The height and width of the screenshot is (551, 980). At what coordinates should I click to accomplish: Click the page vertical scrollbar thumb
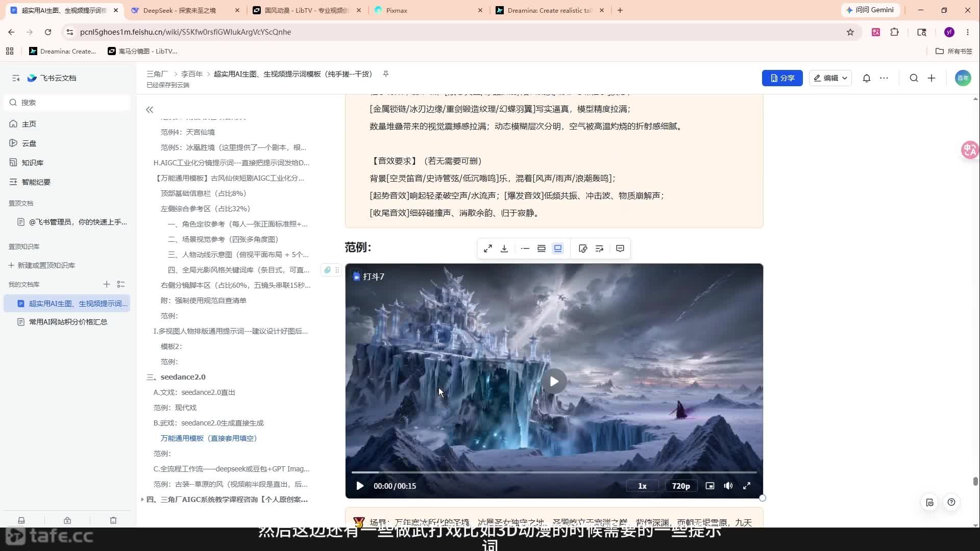[975, 481]
